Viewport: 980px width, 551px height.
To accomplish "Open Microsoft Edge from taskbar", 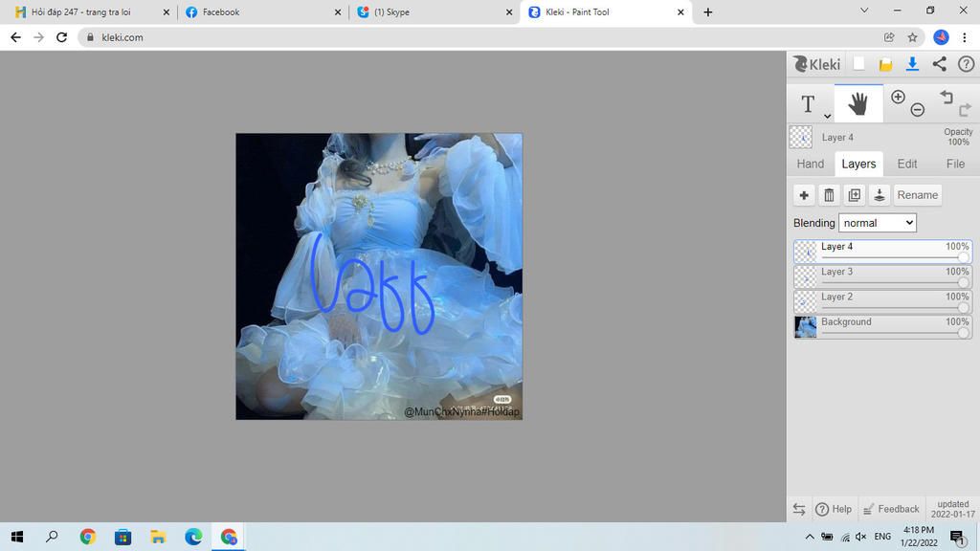I will (x=193, y=537).
